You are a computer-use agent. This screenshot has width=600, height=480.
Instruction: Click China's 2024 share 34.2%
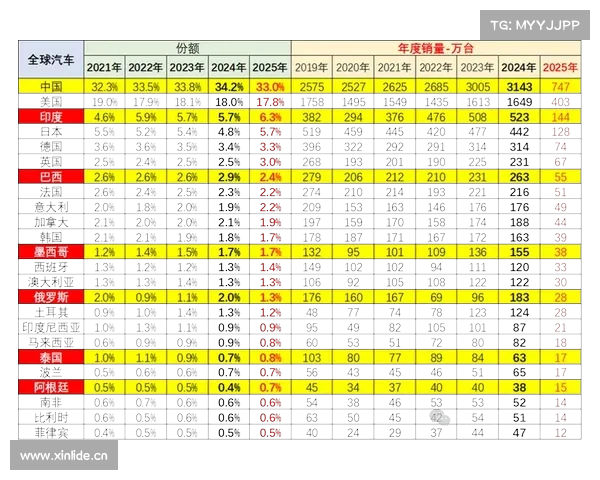tap(229, 87)
